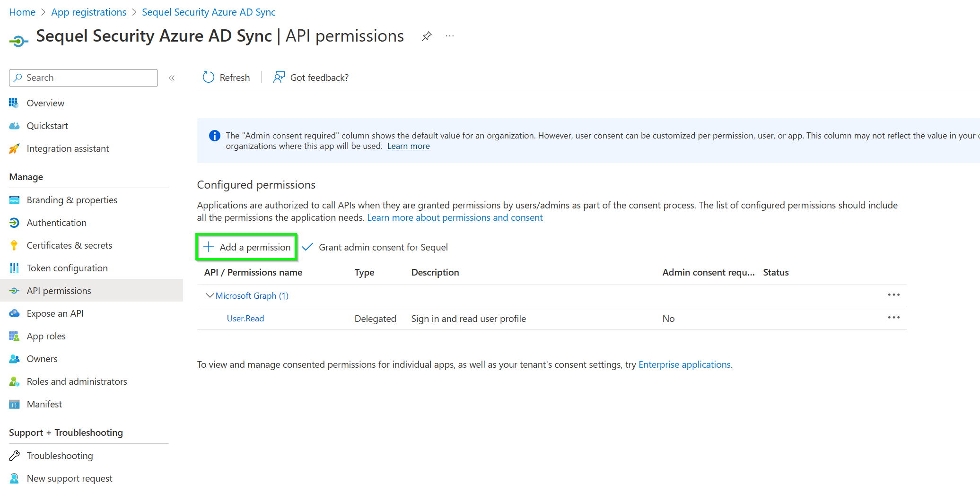
Task: Click the Manifest icon
Action: click(14, 404)
